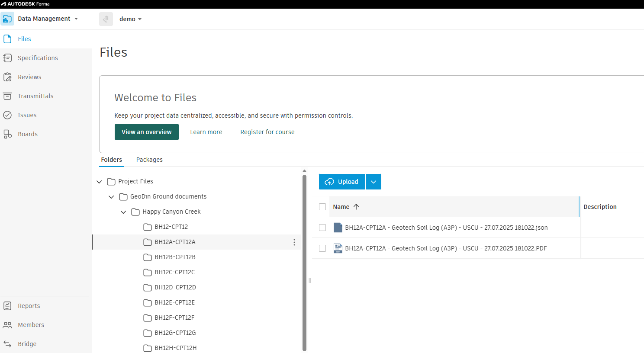The height and width of the screenshot is (353, 644).
Task: Open the Upload options dropdown arrow
Action: click(374, 182)
